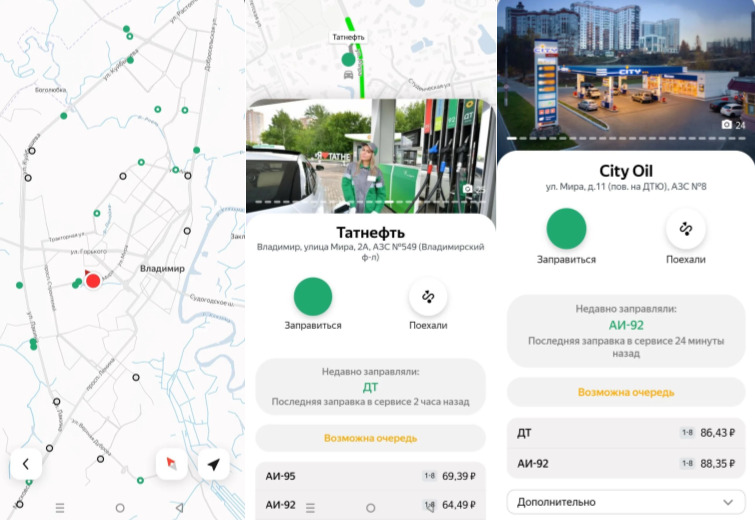Select green station dot near Боголюбка label
This screenshot has width=755, height=520.
tap(64, 116)
